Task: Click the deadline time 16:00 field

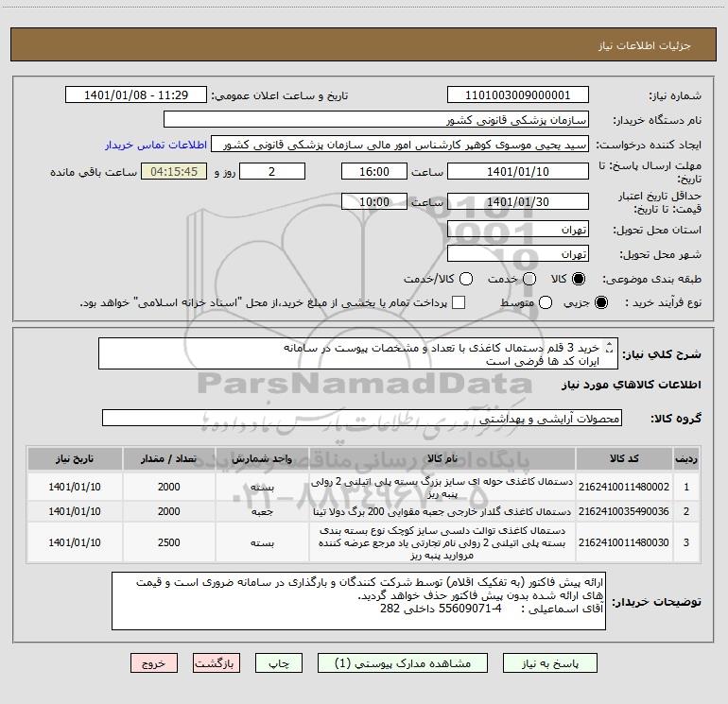Action: (374, 171)
